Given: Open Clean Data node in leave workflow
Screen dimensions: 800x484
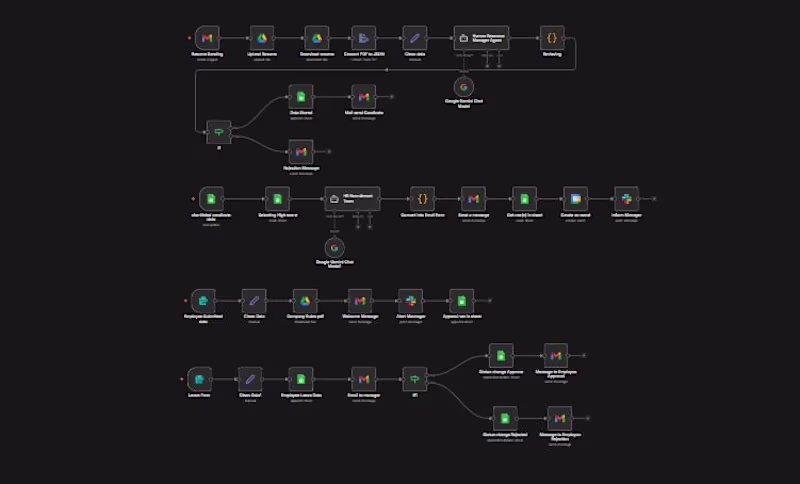Looking at the screenshot, I should 251,379.
